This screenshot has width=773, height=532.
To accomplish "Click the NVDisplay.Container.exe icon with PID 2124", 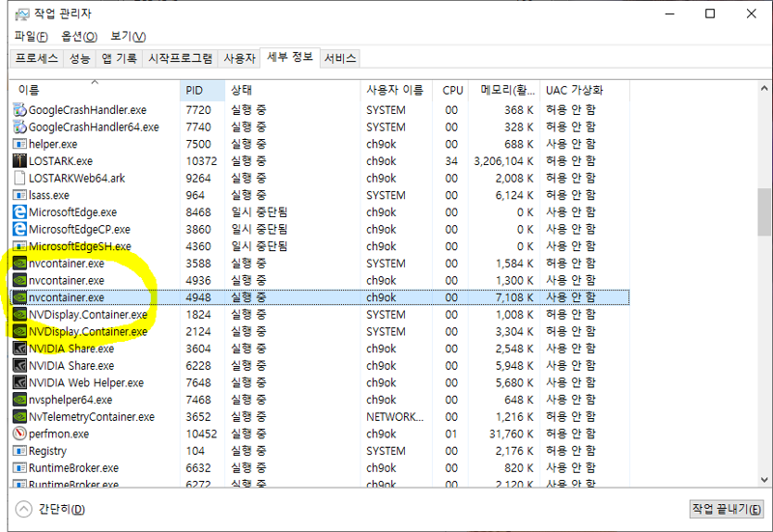I will tap(19, 331).
